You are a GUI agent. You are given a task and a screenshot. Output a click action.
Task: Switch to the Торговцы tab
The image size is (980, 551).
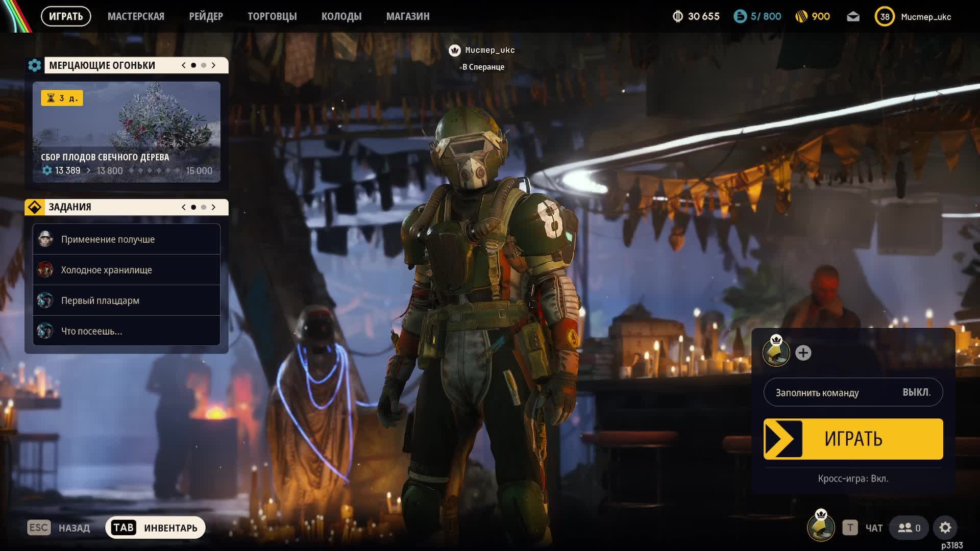[x=272, y=16]
